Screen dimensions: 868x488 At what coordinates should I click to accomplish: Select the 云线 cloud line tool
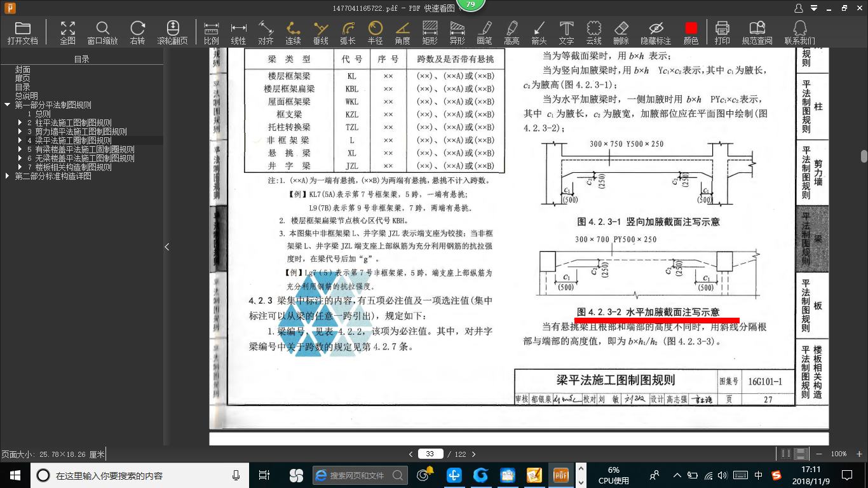[594, 32]
